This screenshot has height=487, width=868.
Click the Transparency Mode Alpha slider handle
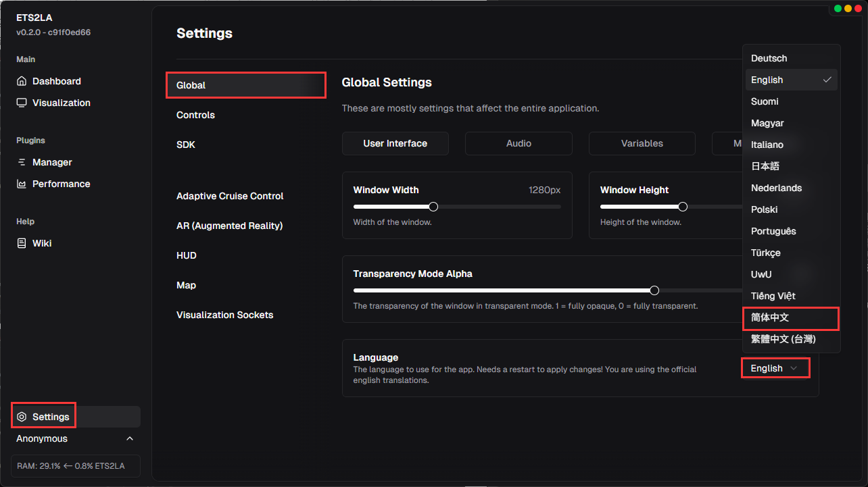pos(654,290)
